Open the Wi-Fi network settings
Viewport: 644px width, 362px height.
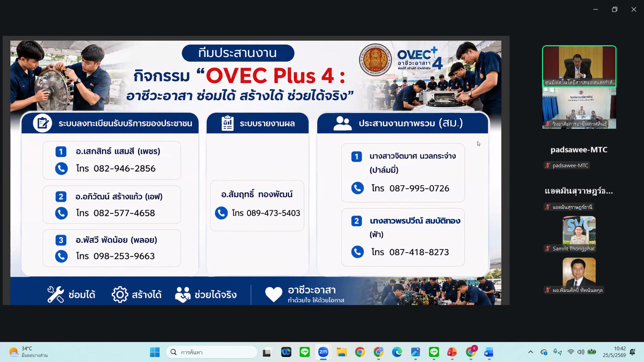click(571, 352)
